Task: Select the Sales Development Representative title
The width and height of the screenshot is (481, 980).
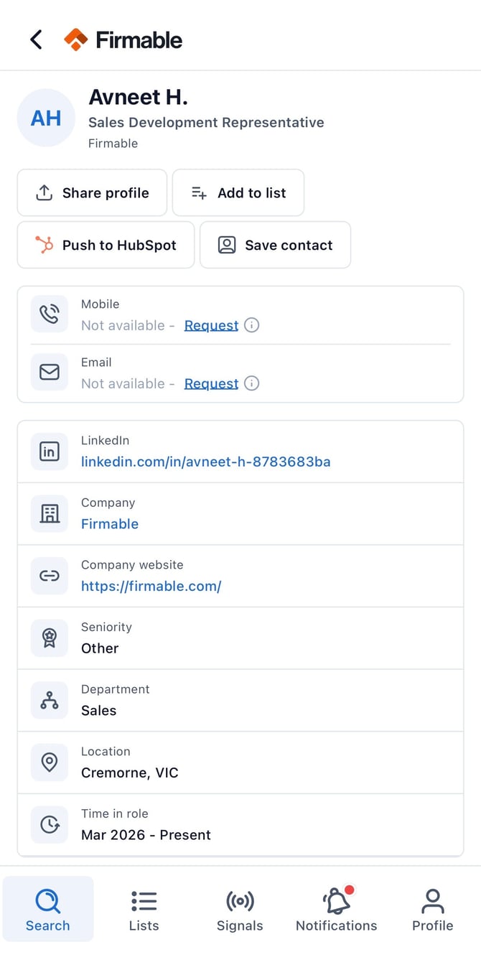Action: click(x=206, y=123)
